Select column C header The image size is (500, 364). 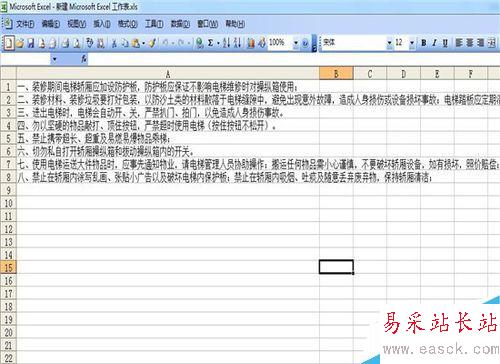370,74
